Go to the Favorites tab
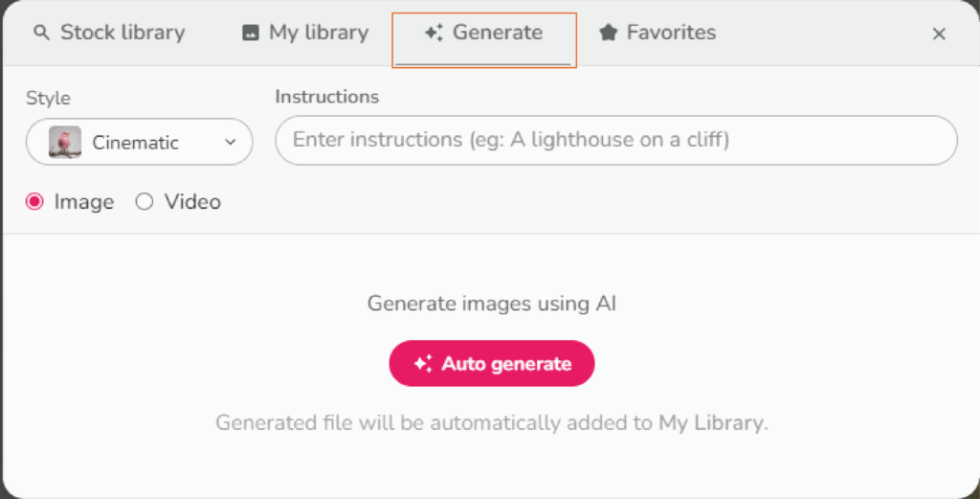 click(x=671, y=33)
